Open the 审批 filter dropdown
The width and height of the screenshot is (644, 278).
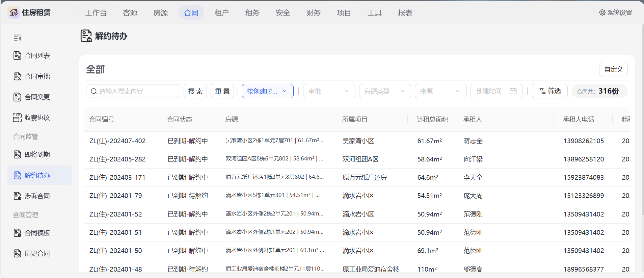click(329, 91)
